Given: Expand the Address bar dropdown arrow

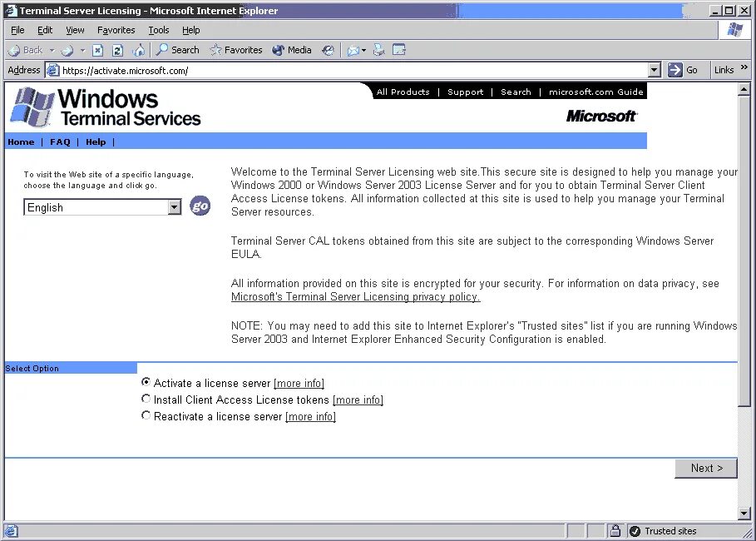Looking at the screenshot, I should [654, 71].
